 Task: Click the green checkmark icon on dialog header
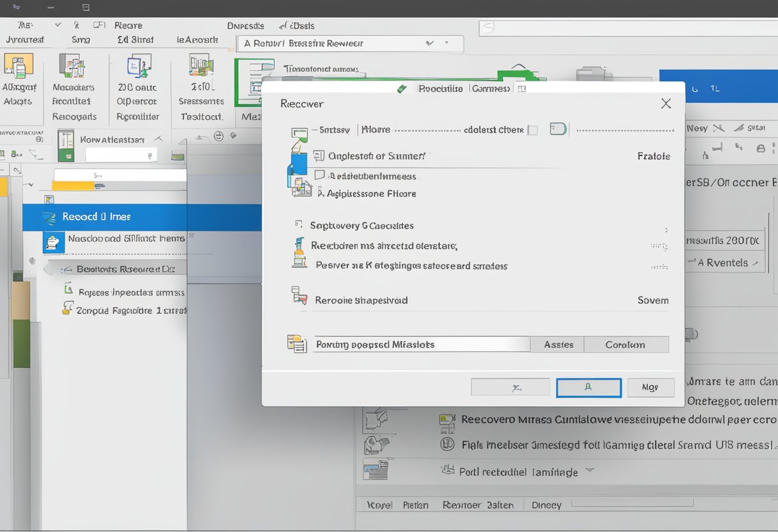tap(402, 88)
